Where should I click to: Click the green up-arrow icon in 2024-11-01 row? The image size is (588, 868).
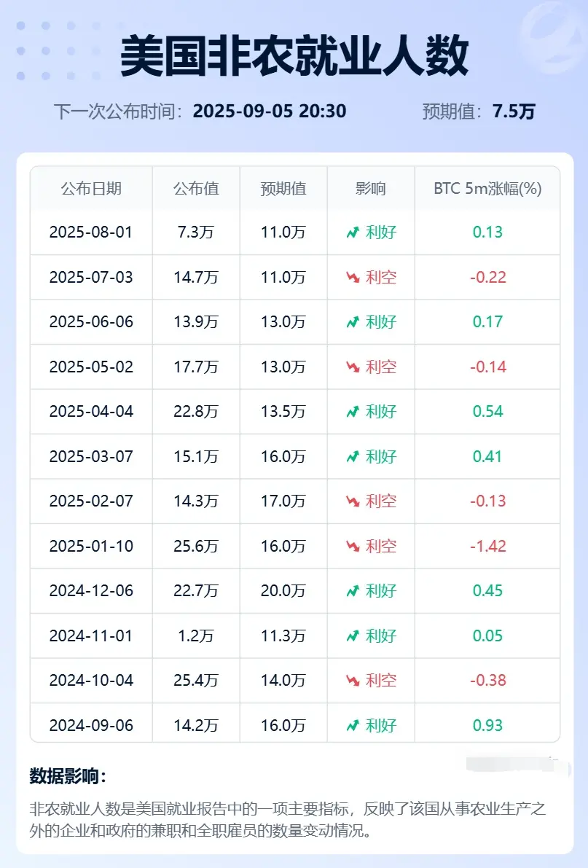point(353,636)
